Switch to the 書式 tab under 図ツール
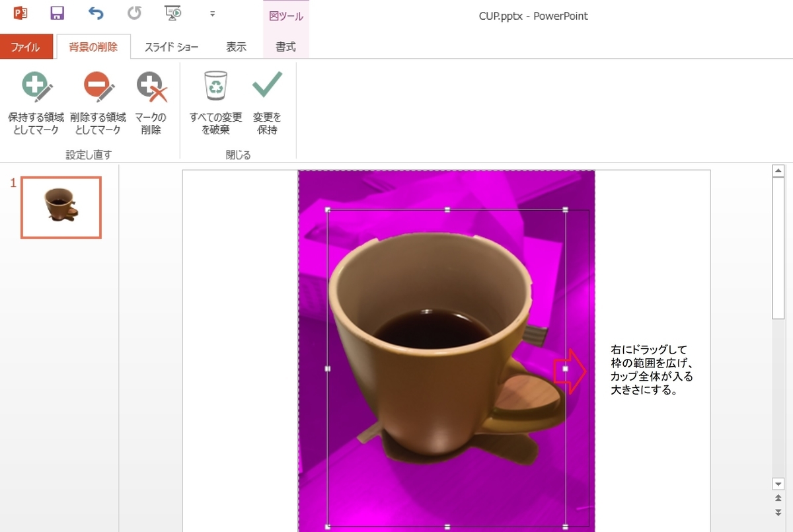Viewport: 793px width, 532px height. 285,47
